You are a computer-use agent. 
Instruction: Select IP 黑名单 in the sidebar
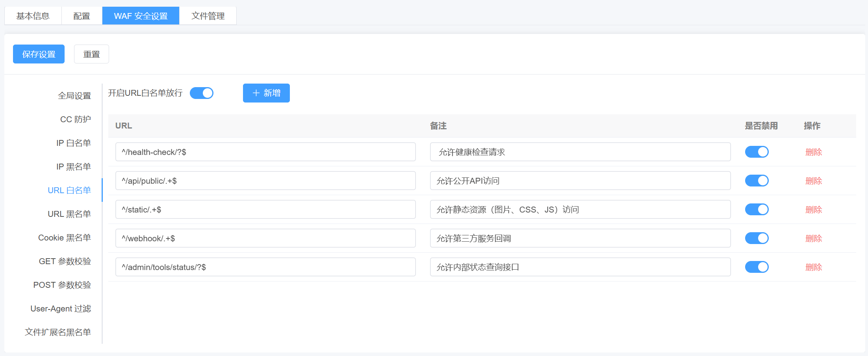click(74, 167)
